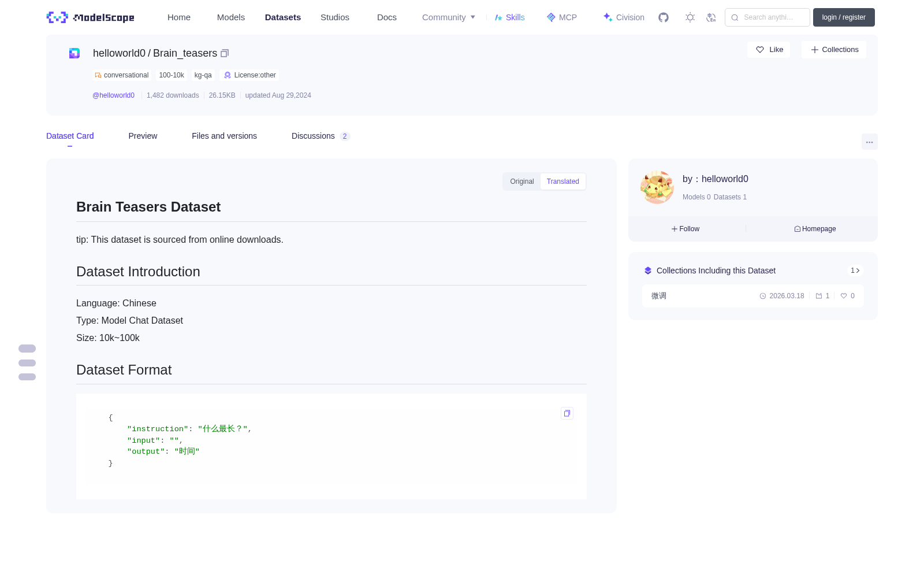Open helloworld0 author avatar

(x=657, y=187)
